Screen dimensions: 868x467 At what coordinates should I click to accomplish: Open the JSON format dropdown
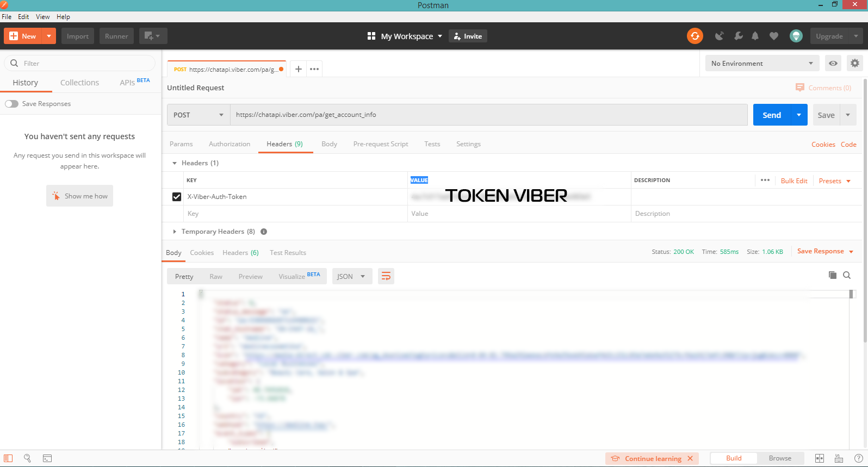coord(352,276)
